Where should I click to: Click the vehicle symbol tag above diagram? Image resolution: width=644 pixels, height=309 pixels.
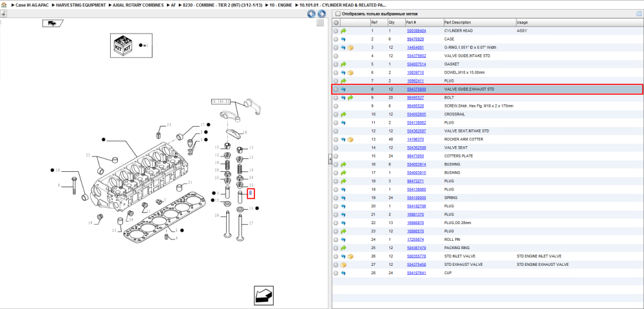coord(52,23)
